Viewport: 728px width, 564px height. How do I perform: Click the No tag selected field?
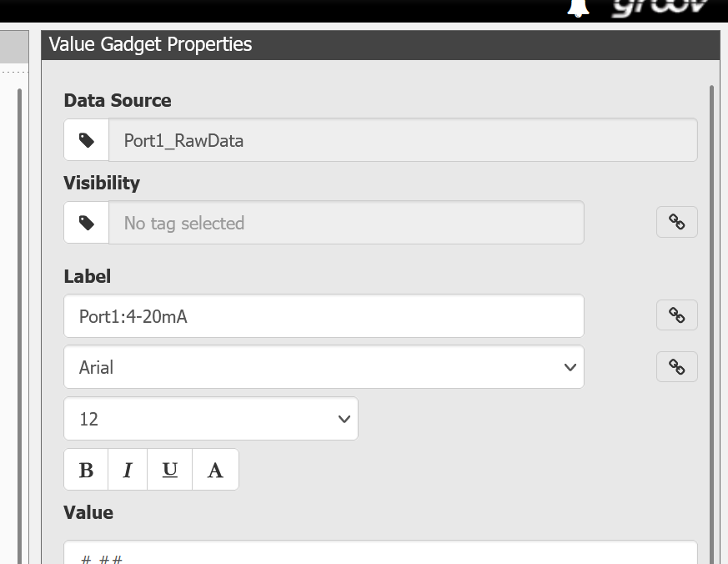pyautogui.click(x=346, y=223)
